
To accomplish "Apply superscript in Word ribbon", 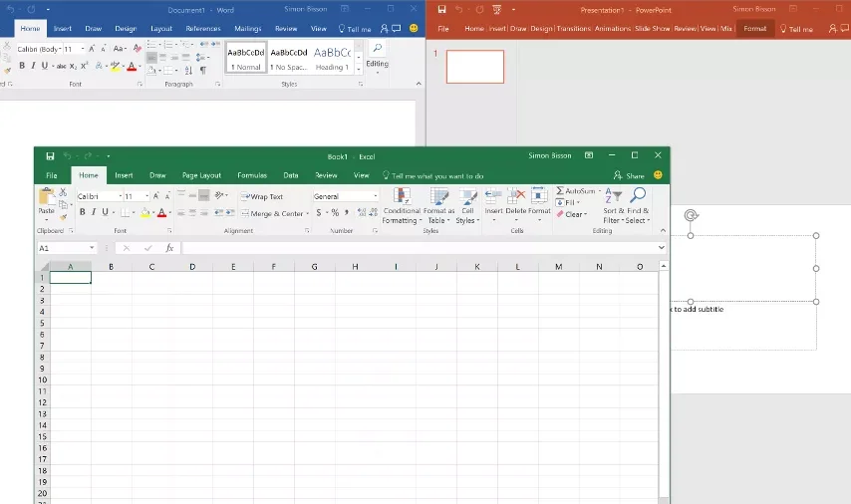I will click(84, 66).
